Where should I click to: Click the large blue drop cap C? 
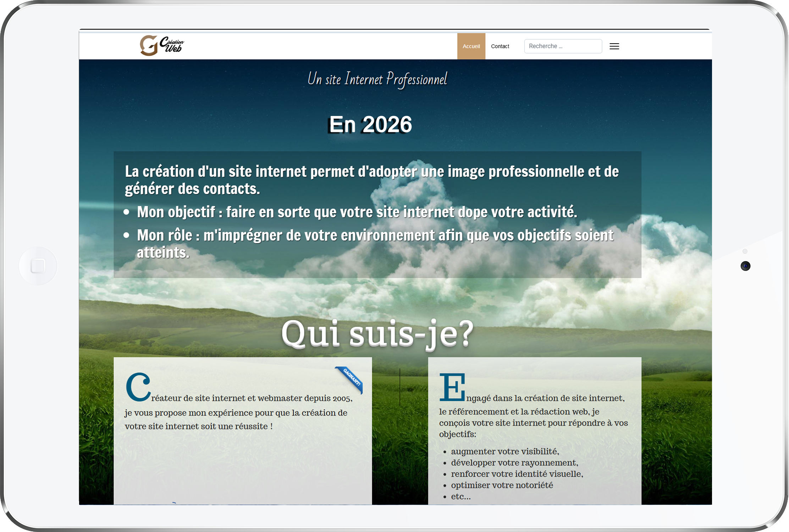tap(138, 387)
